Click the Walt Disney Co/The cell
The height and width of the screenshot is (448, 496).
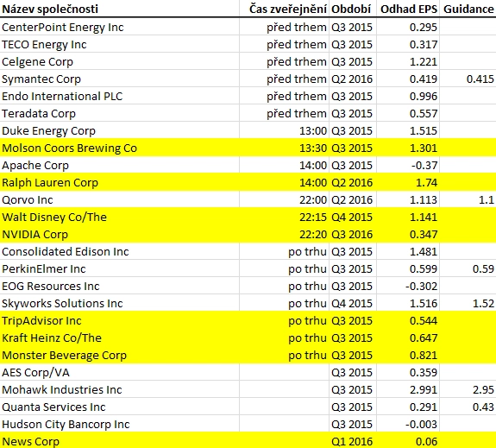[x=120, y=217]
